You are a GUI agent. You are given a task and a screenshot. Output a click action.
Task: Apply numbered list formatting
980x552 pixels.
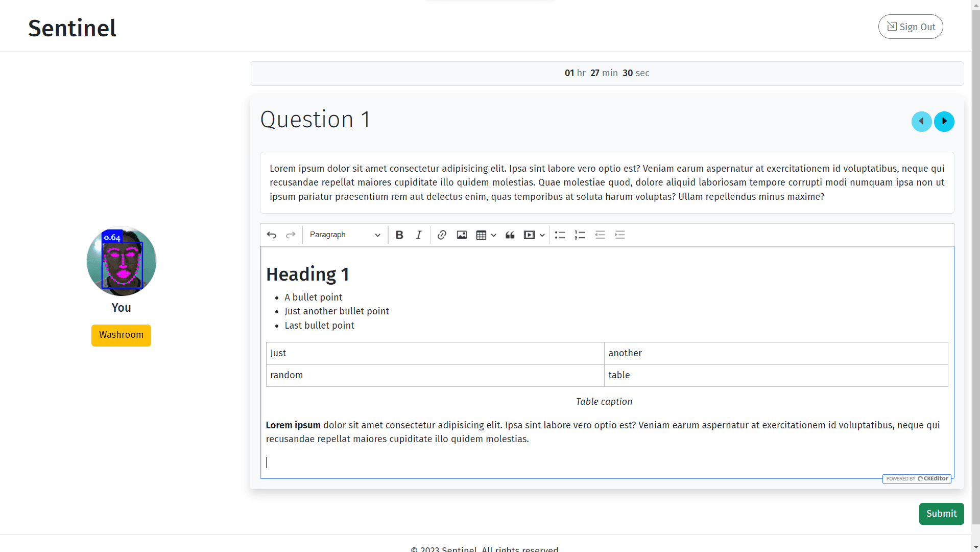point(580,235)
